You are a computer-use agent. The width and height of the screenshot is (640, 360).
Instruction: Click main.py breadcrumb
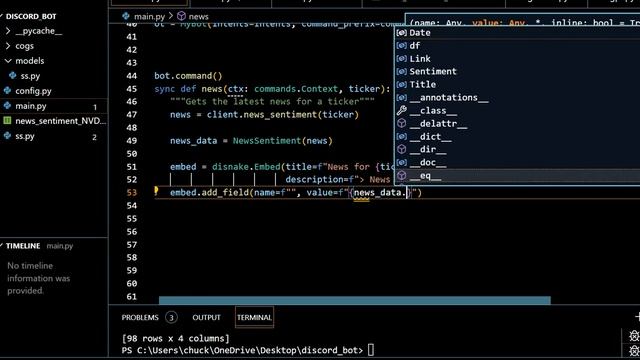coord(149,16)
